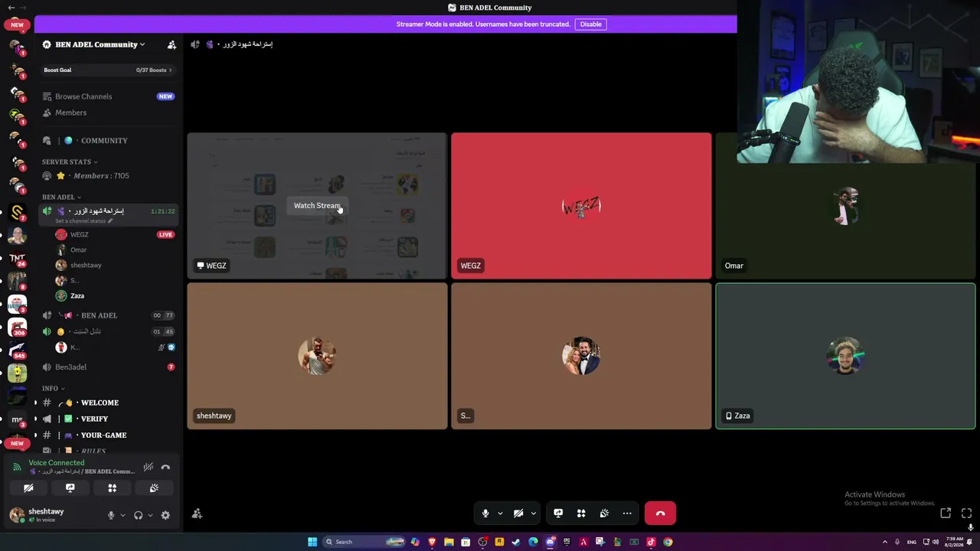Join the Ben3adel voice channel
Screen dimensions: 980x551
(108, 367)
